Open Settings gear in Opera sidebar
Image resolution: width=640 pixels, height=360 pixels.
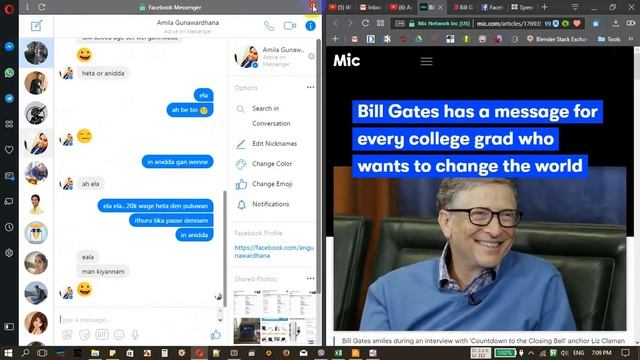9,253
